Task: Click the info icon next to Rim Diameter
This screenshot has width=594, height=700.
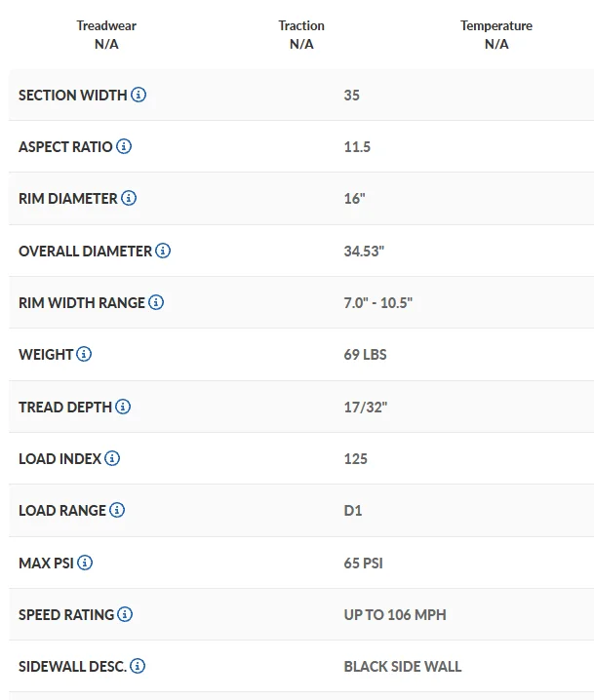Action: click(x=129, y=199)
